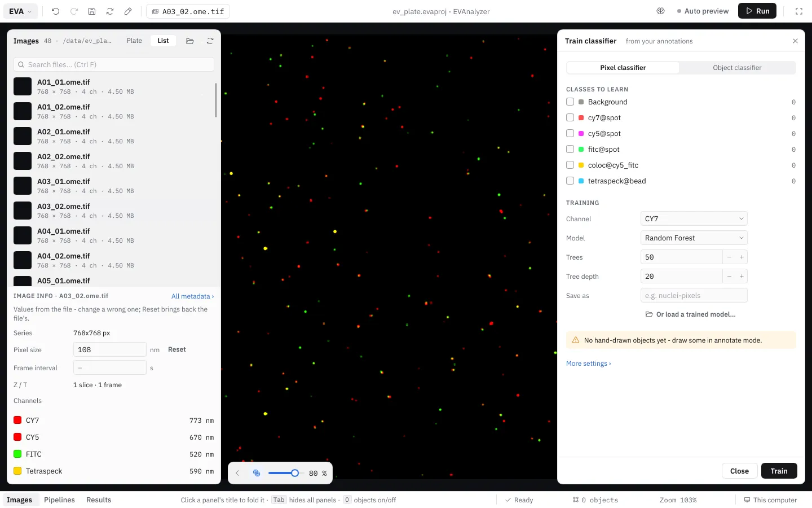The width and height of the screenshot is (812, 508).
Task: Click the redo arrow icon
Action: (74, 11)
